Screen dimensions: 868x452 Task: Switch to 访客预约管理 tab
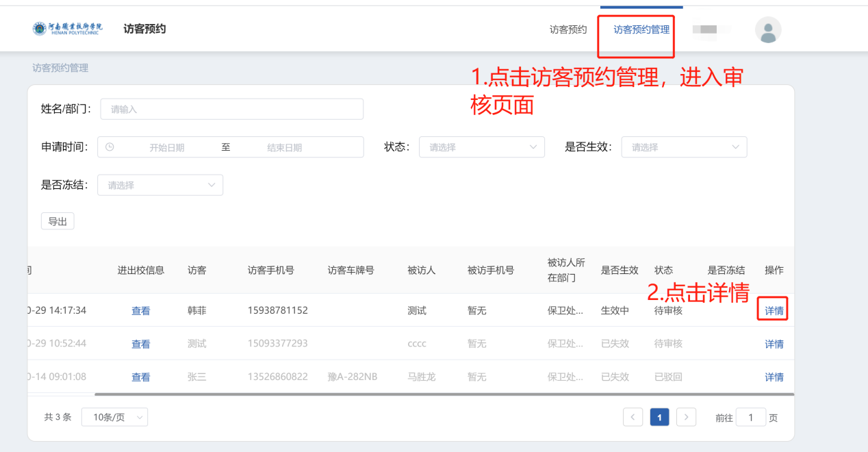641,30
